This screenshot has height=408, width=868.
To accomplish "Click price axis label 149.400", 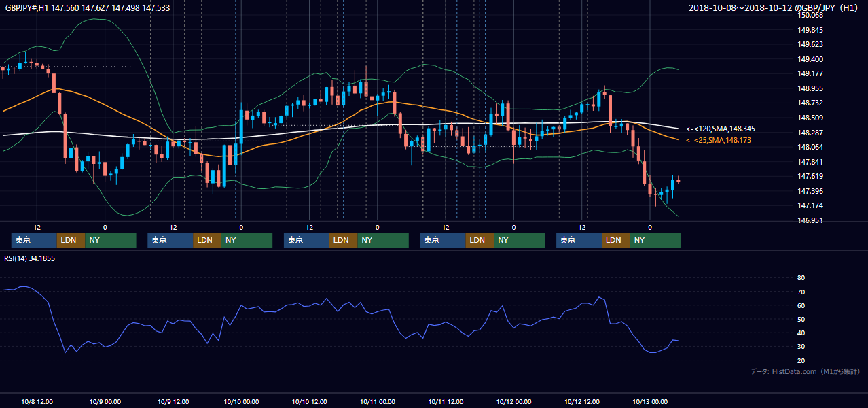I will tap(810, 59).
